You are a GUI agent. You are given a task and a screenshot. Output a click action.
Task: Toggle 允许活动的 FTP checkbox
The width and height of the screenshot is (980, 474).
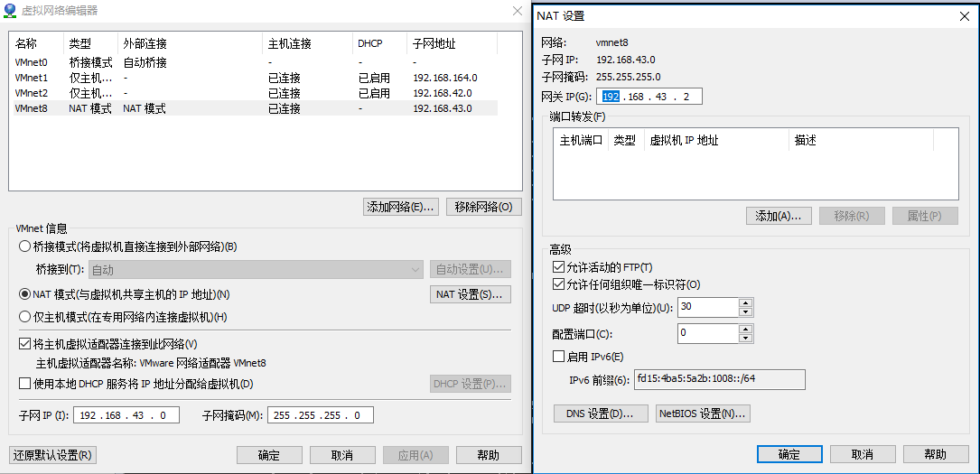559,267
